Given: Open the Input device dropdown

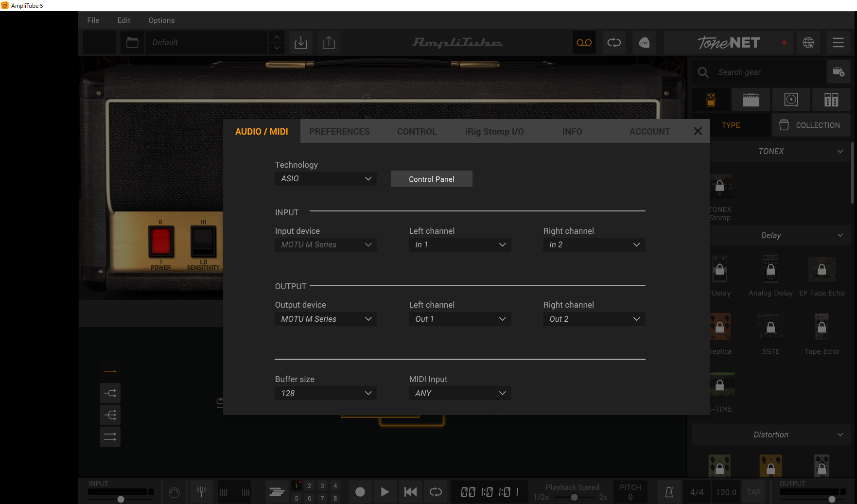Looking at the screenshot, I should 326,244.
